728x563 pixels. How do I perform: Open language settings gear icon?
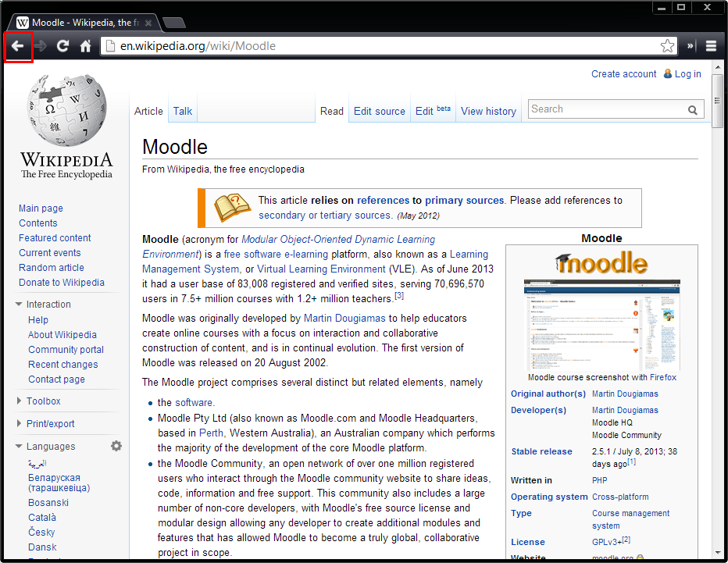click(x=116, y=446)
